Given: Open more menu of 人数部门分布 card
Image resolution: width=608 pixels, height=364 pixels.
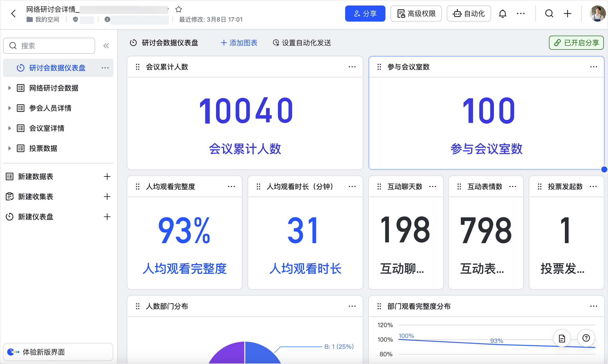Looking at the screenshot, I should click(x=352, y=306).
